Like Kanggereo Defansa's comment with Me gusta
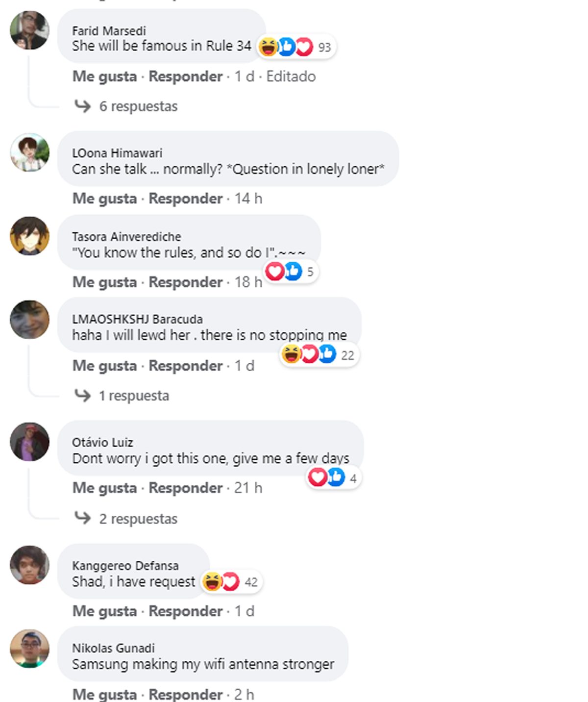This screenshot has height=702, width=588. pyautogui.click(x=104, y=611)
